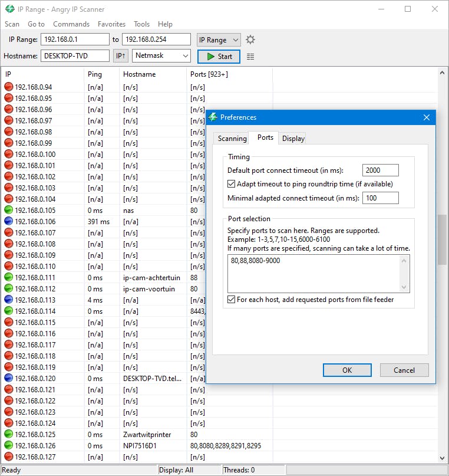
Task: Cancel the Preferences dialog
Action: pyautogui.click(x=404, y=370)
